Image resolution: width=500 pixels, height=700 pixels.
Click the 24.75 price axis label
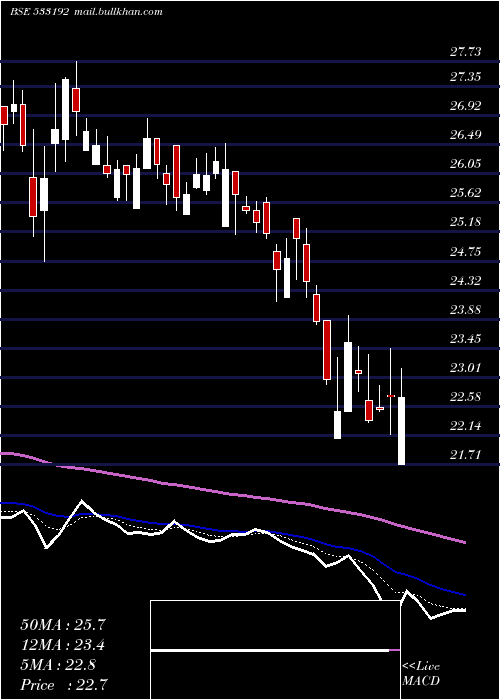pos(466,252)
